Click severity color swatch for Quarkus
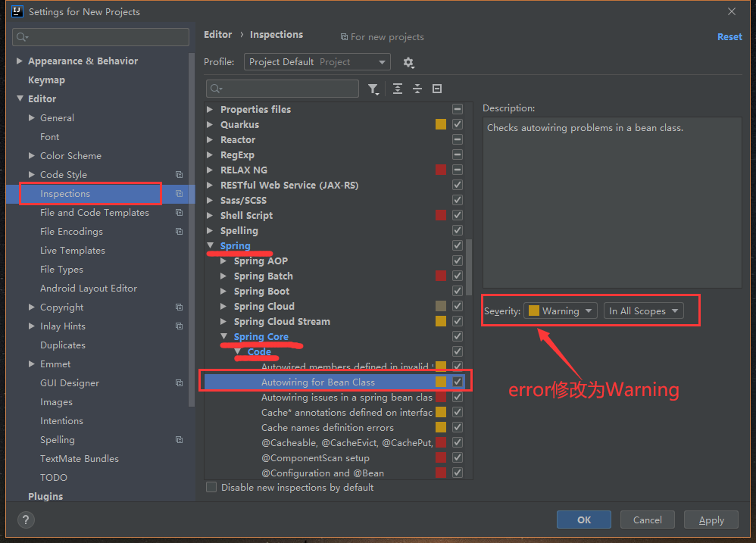This screenshot has height=543, width=756. click(441, 124)
